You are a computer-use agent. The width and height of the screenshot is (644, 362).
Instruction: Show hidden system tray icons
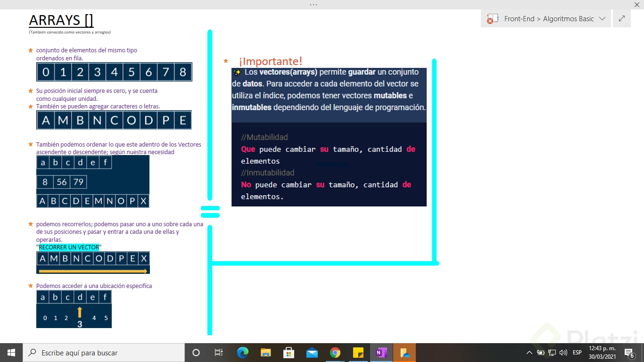tap(529, 353)
